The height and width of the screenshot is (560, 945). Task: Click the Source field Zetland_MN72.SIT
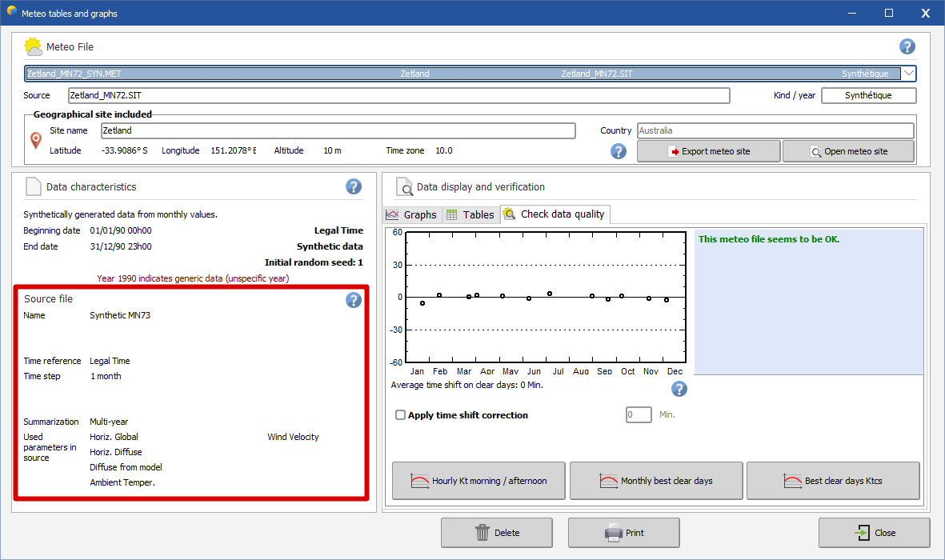click(x=398, y=95)
